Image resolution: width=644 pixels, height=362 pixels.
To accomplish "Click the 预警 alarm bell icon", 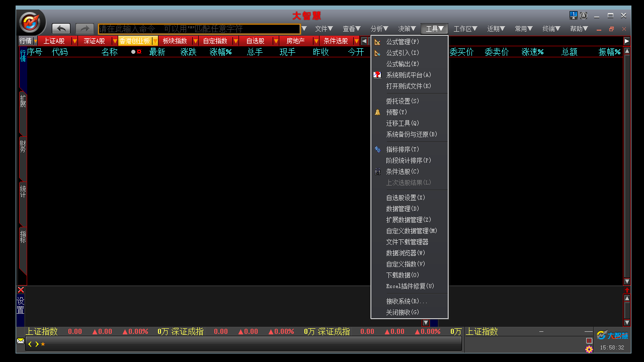I will point(377,112).
